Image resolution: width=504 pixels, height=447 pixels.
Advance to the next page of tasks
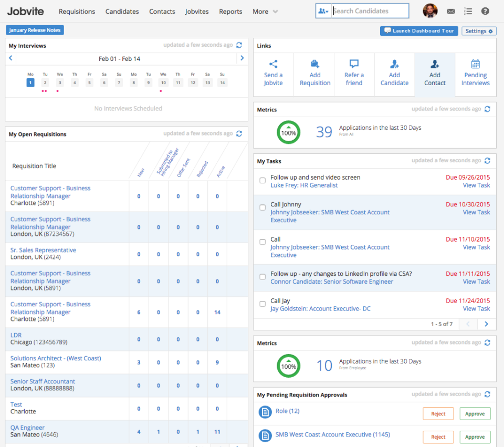(486, 324)
